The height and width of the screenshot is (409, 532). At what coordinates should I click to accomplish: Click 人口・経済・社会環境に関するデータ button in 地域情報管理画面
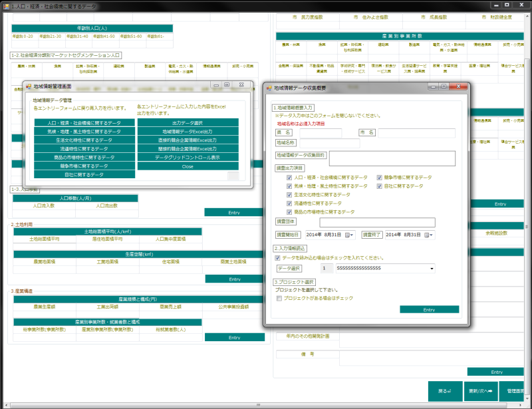click(x=84, y=123)
